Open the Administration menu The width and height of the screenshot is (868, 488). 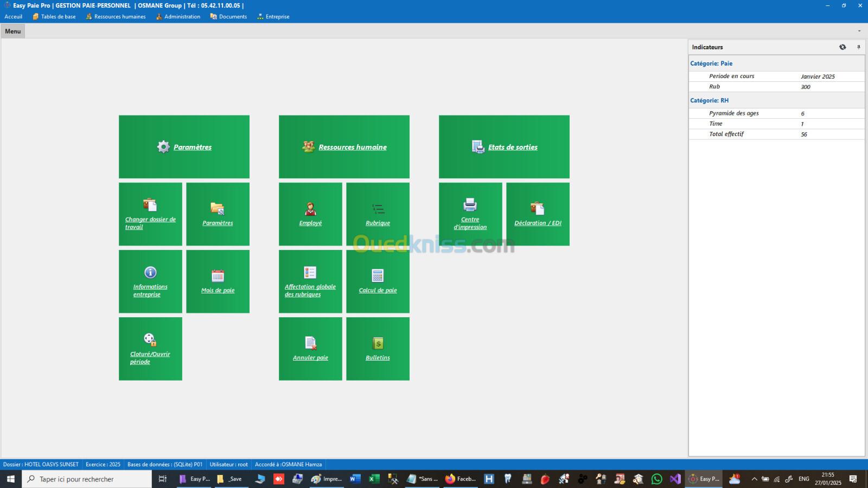point(178,17)
